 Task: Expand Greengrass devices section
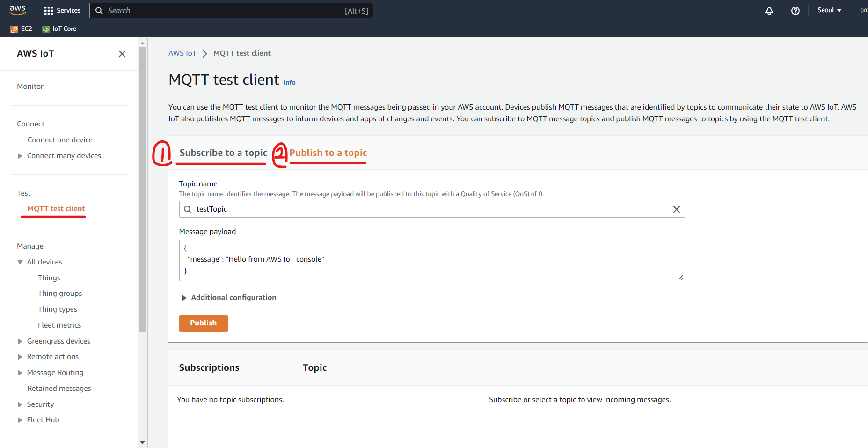[x=20, y=341]
